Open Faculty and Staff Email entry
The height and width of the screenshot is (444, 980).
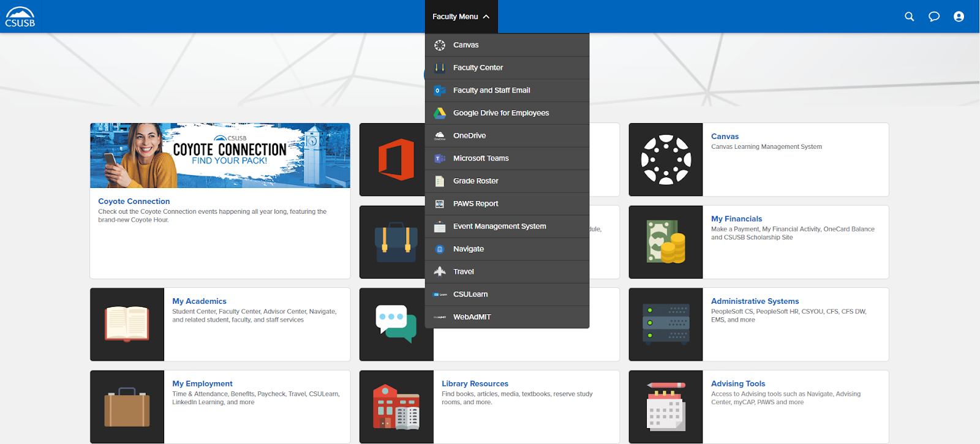tap(507, 91)
